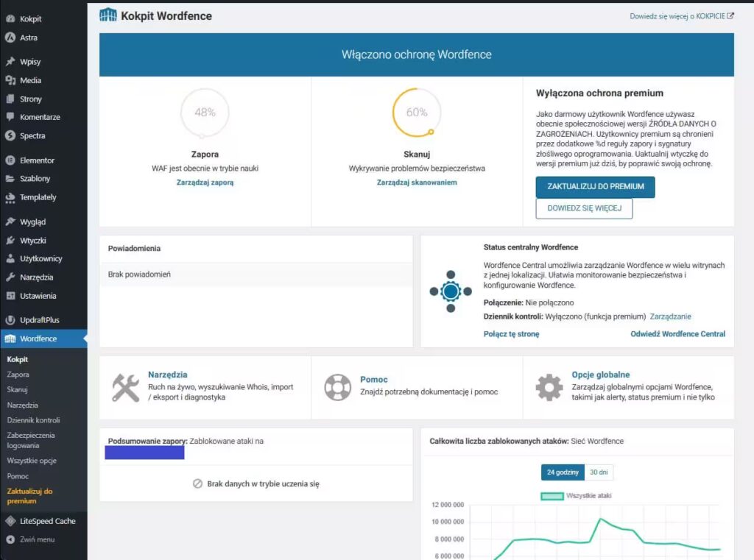Click the crossed tools icon in Narzędzia card
The width and height of the screenshot is (754, 560).
(125, 387)
